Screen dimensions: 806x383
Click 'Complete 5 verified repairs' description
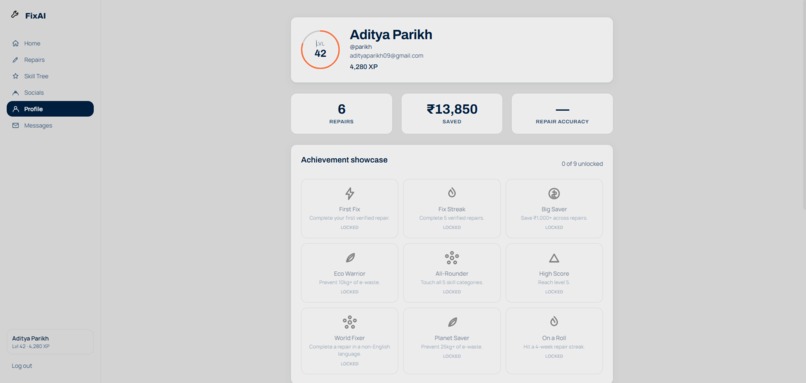point(452,218)
